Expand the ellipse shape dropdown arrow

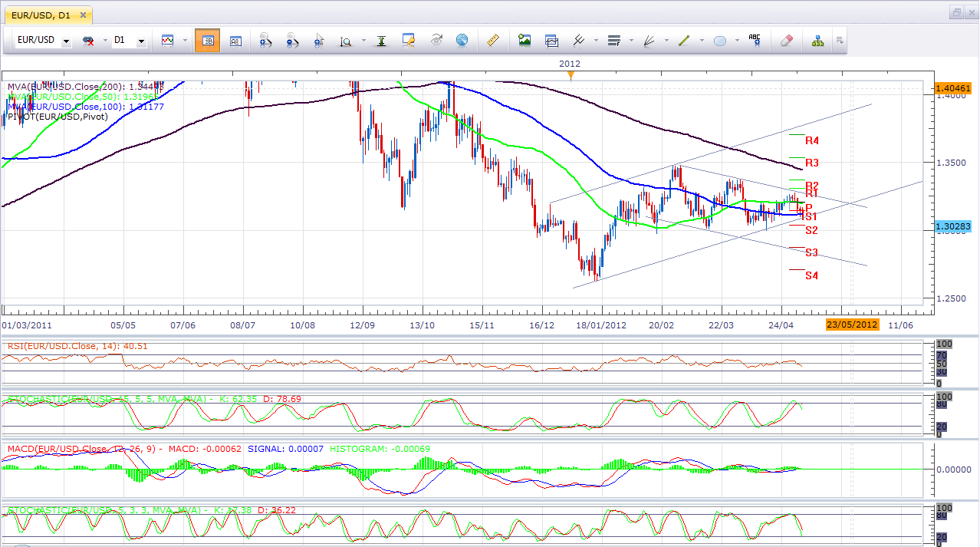tap(737, 41)
